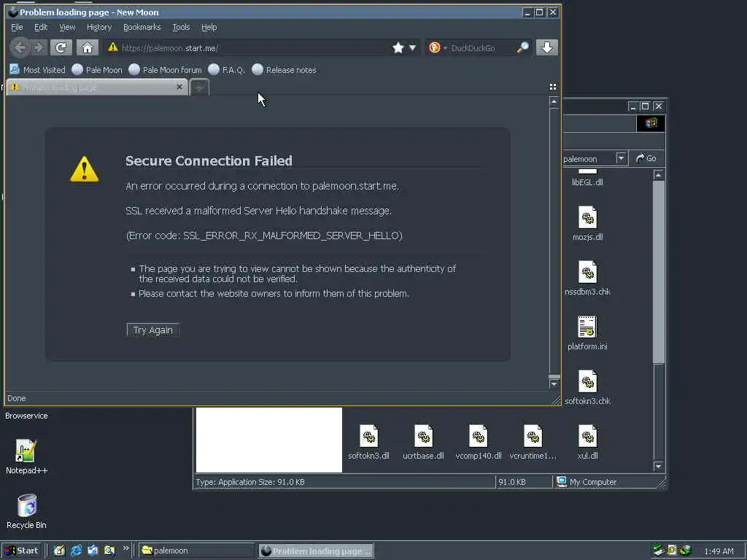The width and height of the screenshot is (747, 560).
Task: Select the nssdbm3.chk file
Action: [x=587, y=278]
